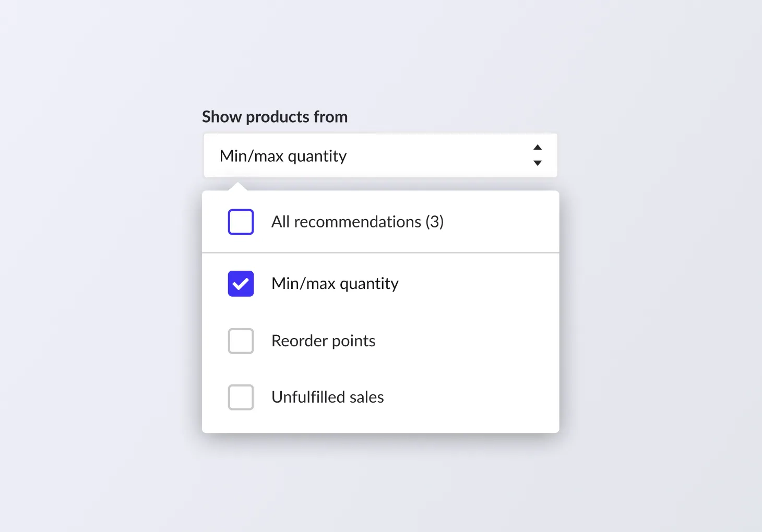This screenshot has width=762, height=532.
Task: Click the word "sales" in Unfulfilled sales
Action: coord(366,397)
